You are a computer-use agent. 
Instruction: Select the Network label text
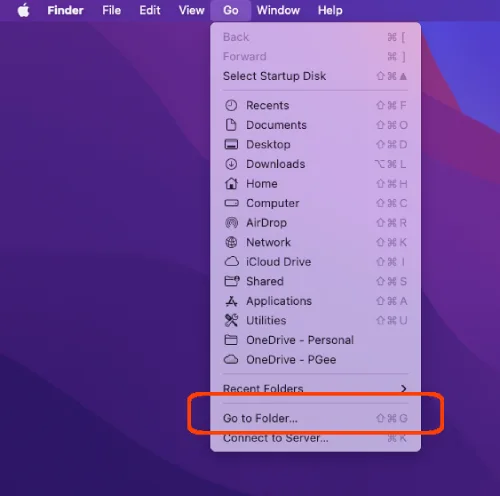268,242
